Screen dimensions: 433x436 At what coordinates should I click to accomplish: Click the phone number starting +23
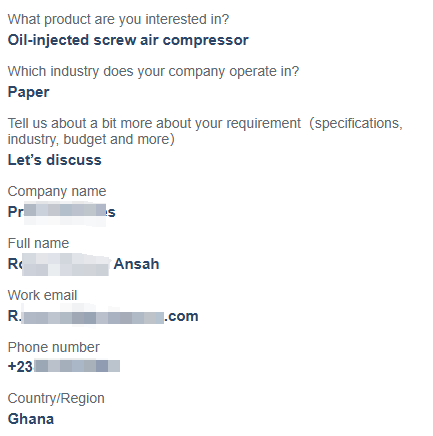click(x=64, y=367)
